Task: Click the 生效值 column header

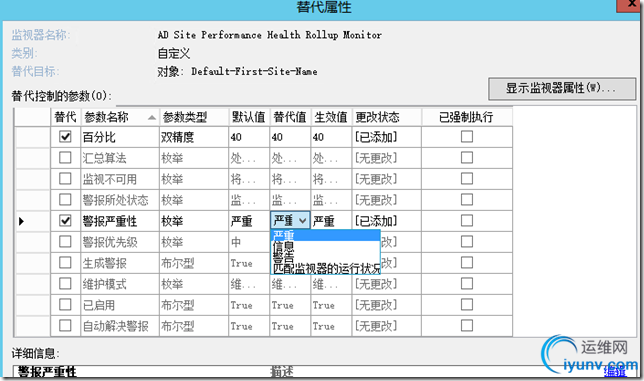Action: coord(331,117)
